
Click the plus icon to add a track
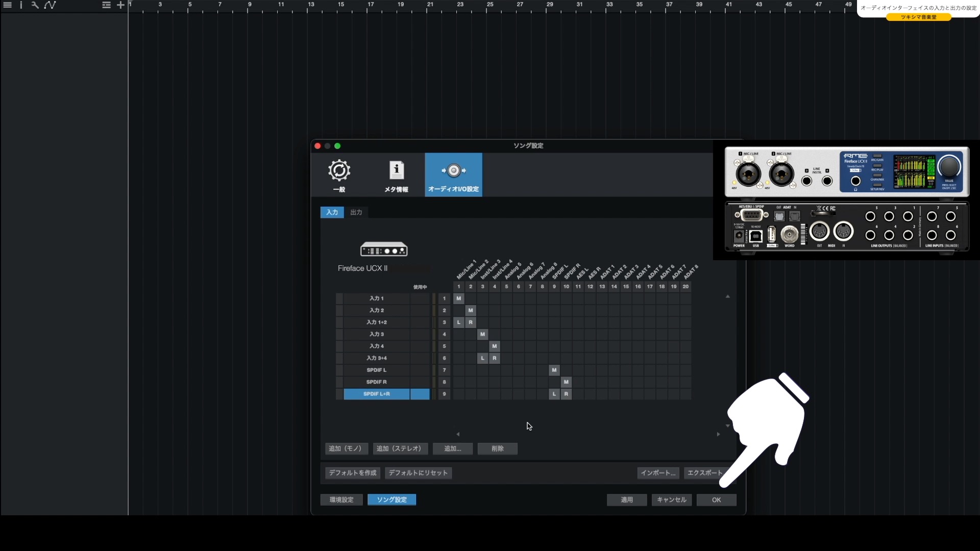[x=120, y=5]
